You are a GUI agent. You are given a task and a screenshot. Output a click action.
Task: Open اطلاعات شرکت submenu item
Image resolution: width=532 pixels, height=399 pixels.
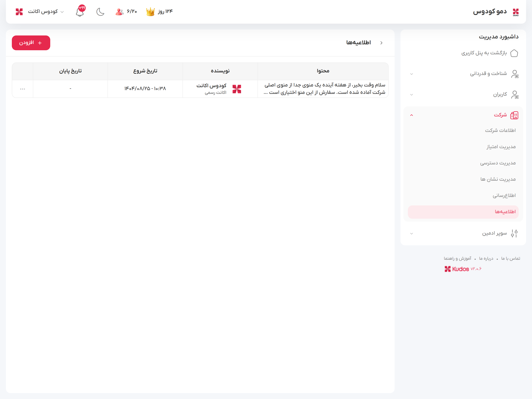[x=500, y=130]
